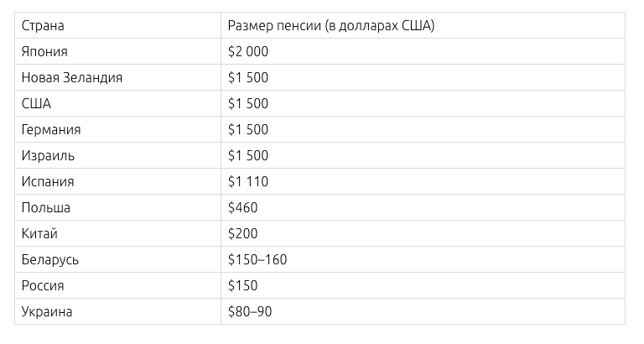Click the "$460" pension value
The height and width of the screenshot is (344, 644).
pos(243,208)
